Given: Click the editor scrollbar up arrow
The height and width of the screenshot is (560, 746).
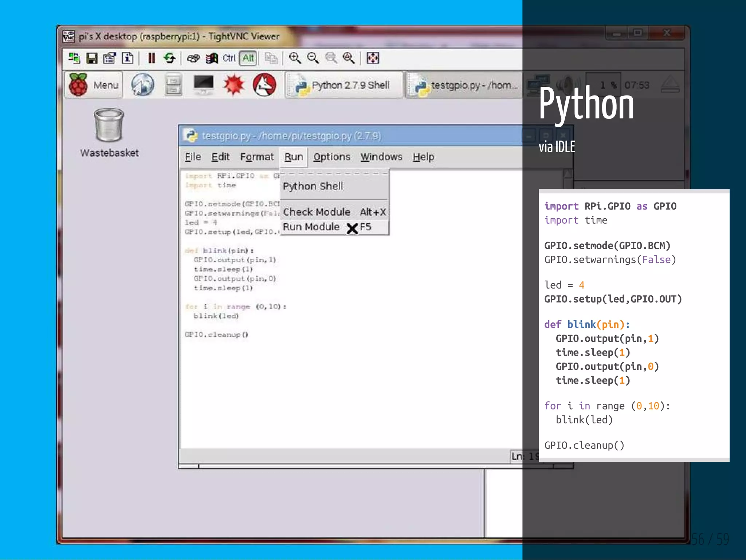Looking at the screenshot, I should [568, 174].
